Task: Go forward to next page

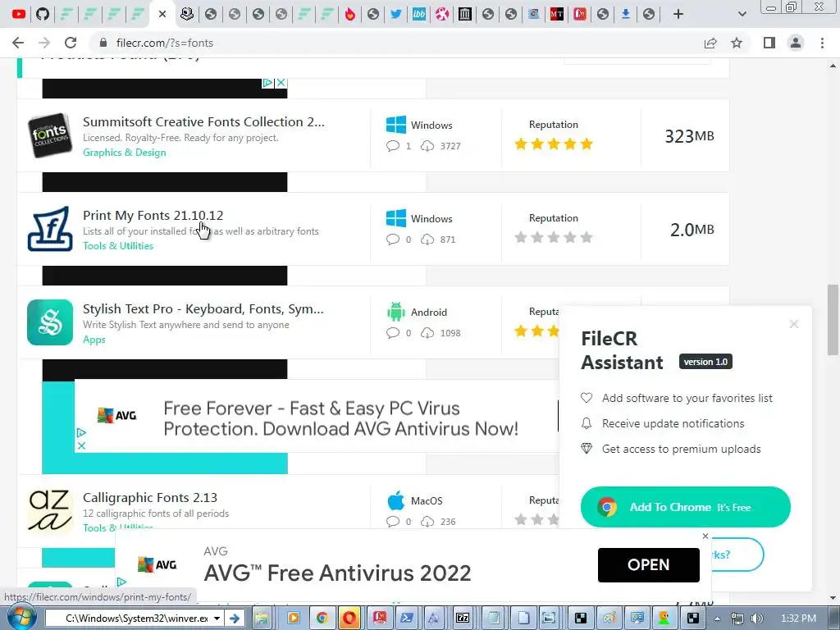Action: (x=44, y=43)
